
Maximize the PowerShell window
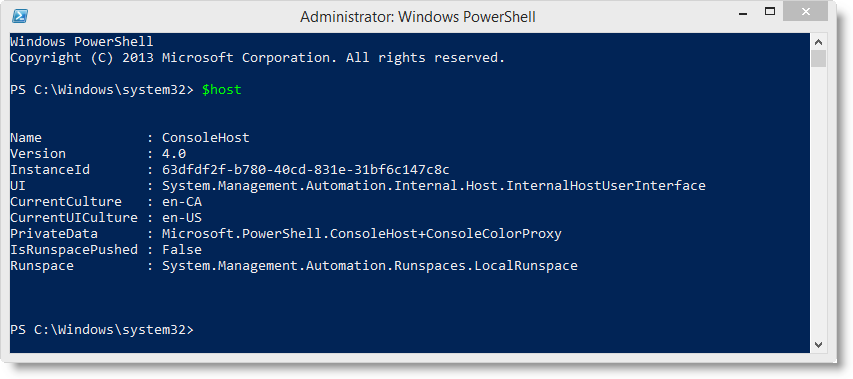pyautogui.click(x=770, y=11)
